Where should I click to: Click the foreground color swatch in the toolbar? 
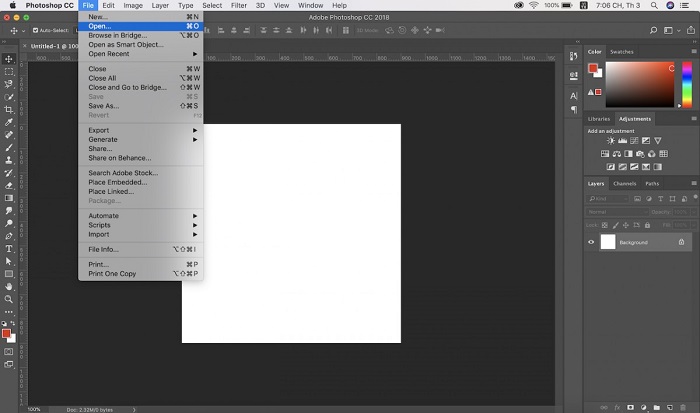[x=7, y=332]
